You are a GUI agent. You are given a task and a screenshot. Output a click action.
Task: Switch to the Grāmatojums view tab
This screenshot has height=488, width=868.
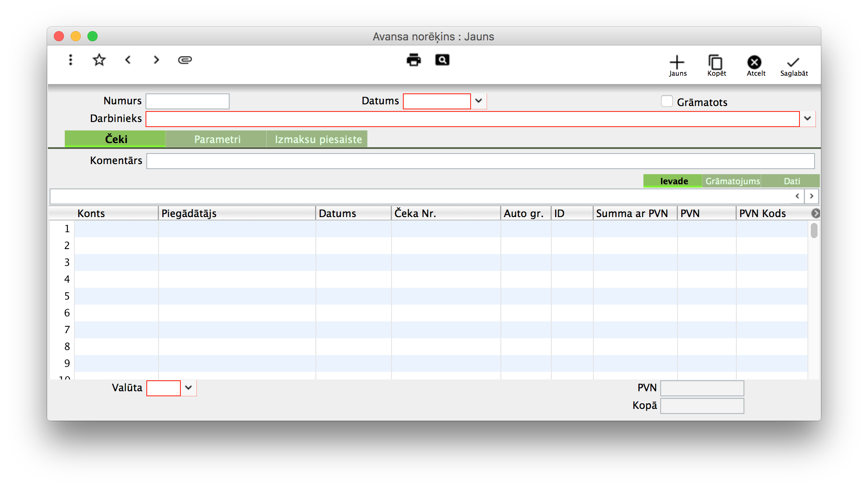[732, 181]
